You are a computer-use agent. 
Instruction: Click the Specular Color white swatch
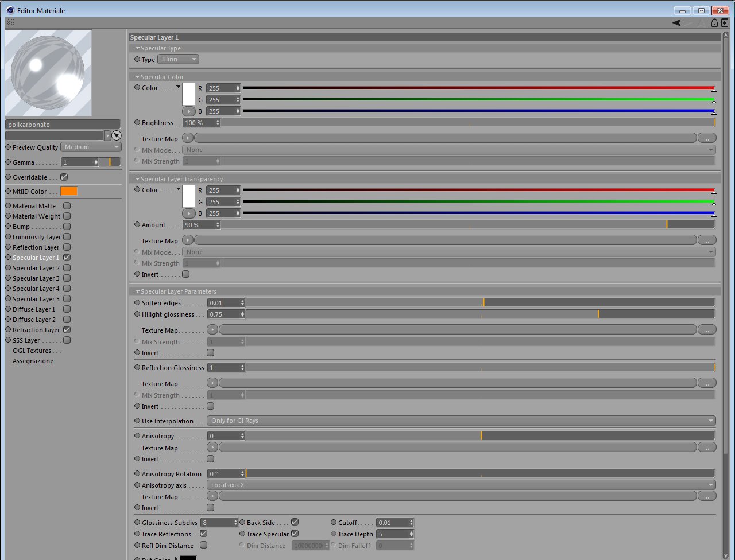[189, 95]
